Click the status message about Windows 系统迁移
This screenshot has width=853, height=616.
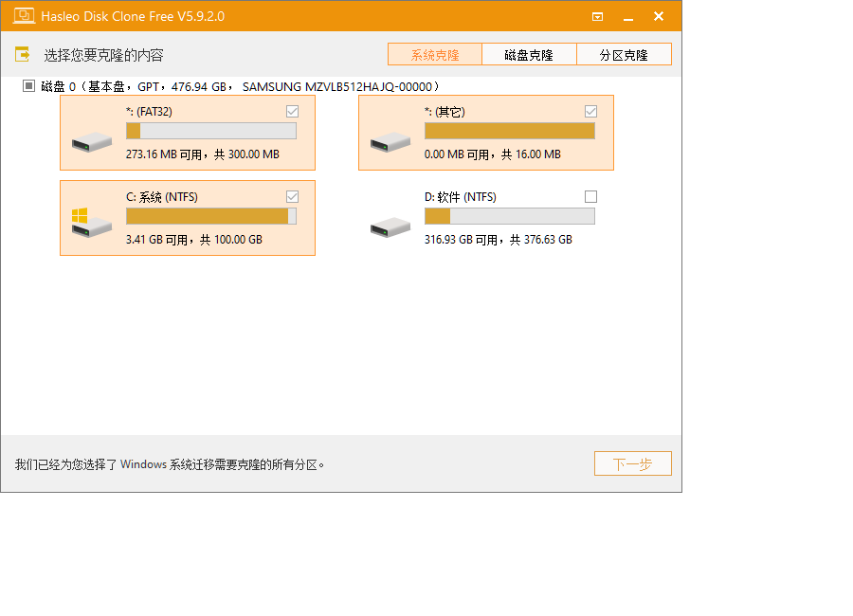[x=170, y=464]
